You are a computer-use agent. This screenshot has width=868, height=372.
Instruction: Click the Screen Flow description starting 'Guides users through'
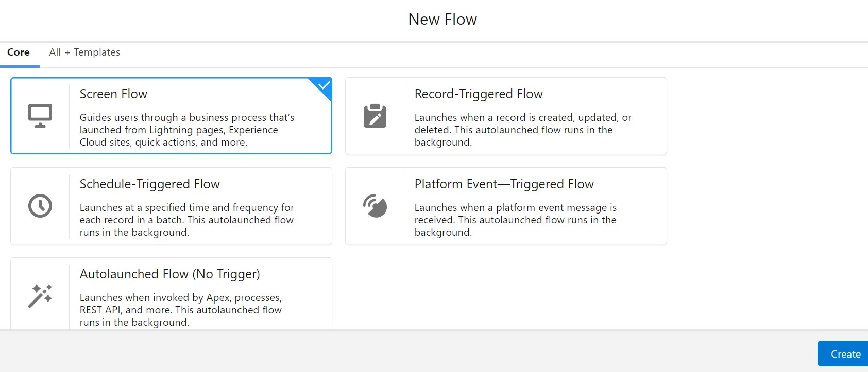point(187,130)
